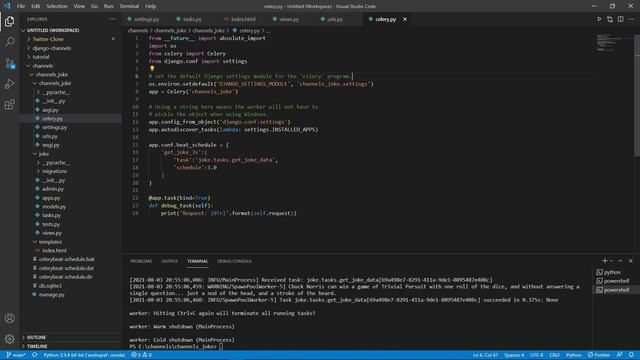Open the Extensions view
Image resolution: width=640 pixels, height=360 pixels.
[x=9, y=104]
